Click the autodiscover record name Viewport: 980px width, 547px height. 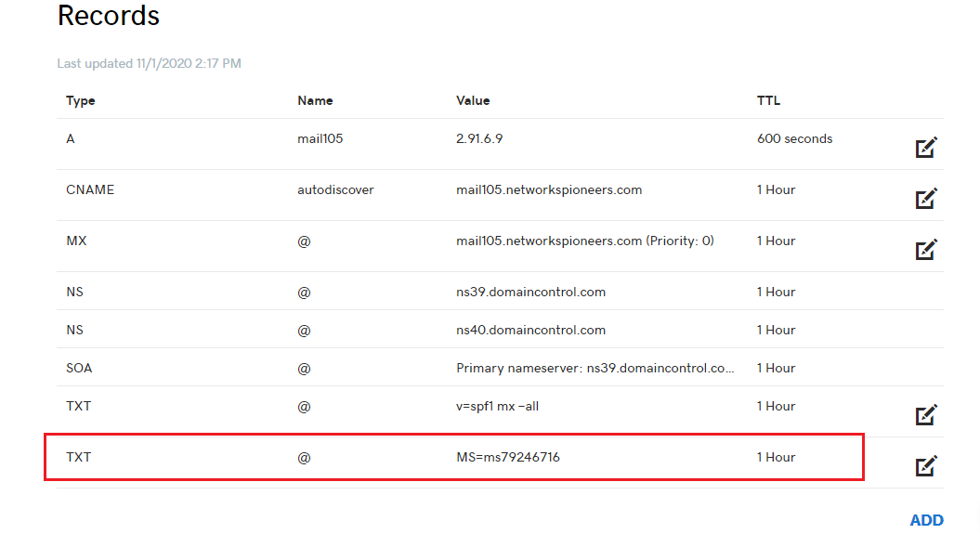pos(335,190)
